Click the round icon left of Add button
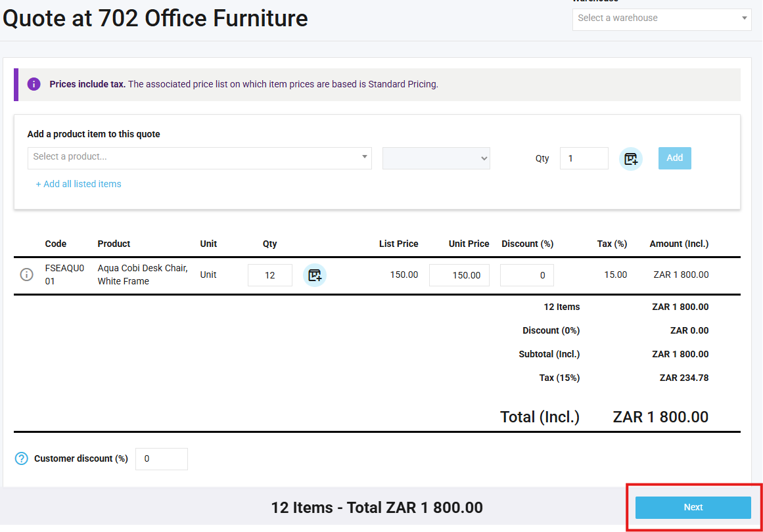This screenshot has height=532, width=763. coord(631,158)
